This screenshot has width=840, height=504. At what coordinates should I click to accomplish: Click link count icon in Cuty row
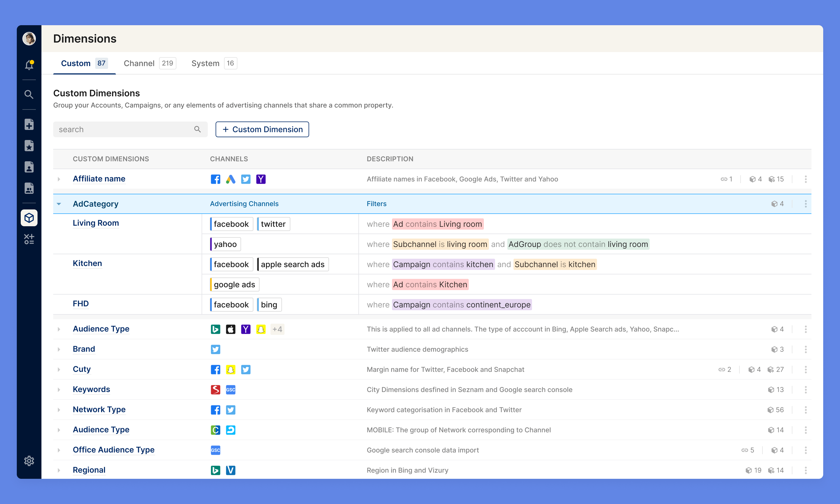coord(722,370)
